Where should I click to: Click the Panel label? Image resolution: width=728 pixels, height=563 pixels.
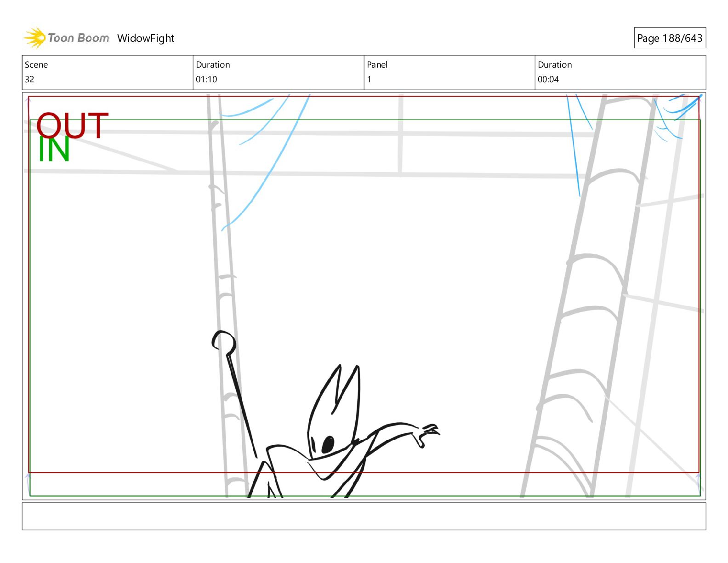(377, 65)
